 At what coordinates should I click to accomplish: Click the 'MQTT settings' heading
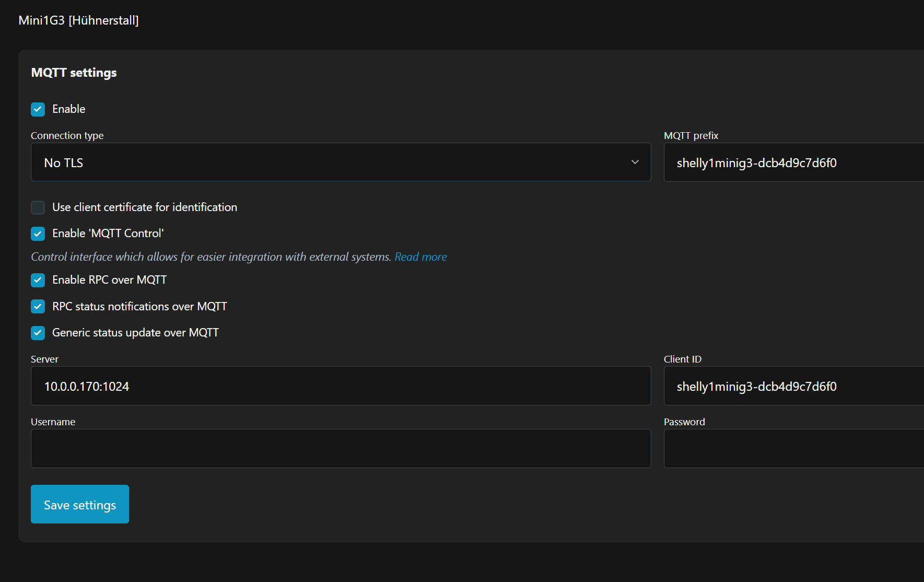74,73
